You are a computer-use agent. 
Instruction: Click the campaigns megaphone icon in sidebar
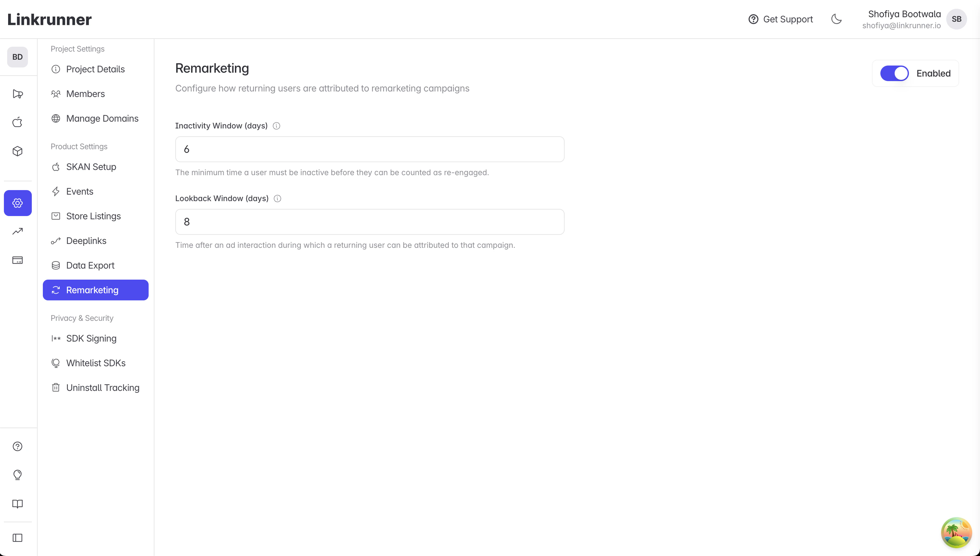point(18,94)
